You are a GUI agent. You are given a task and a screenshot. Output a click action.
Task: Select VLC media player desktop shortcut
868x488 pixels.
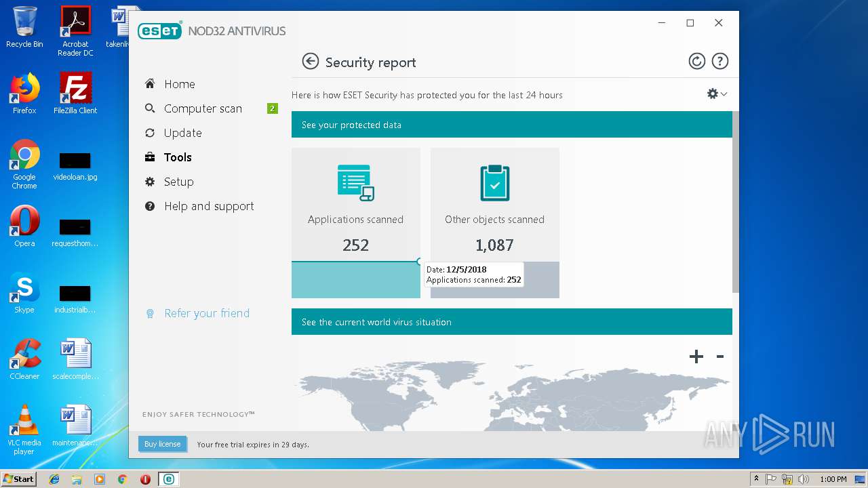(x=24, y=430)
